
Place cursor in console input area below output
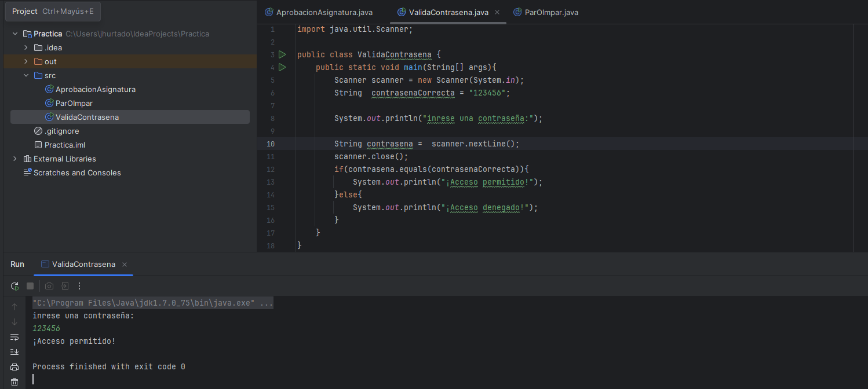[34, 379]
